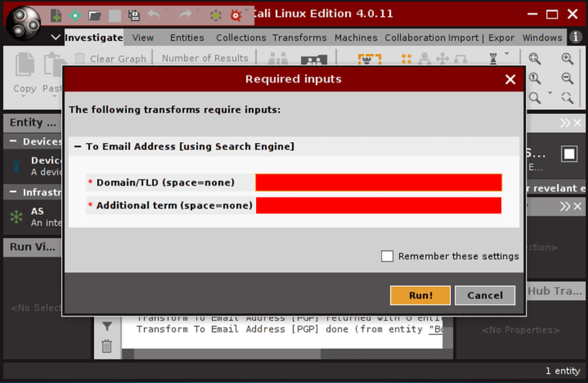The height and width of the screenshot is (383, 588).
Task: Click the filter funnel icon in output panel
Action: pyautogui.click(x=107, y=326)
